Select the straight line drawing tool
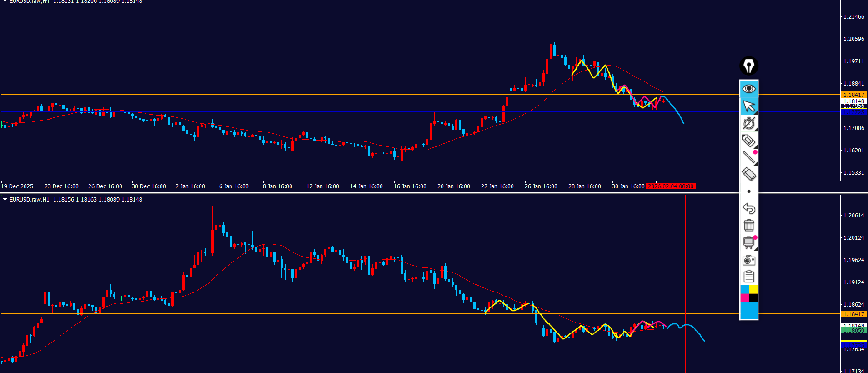This screenshot has height=373, width=868. click(748, 157)
